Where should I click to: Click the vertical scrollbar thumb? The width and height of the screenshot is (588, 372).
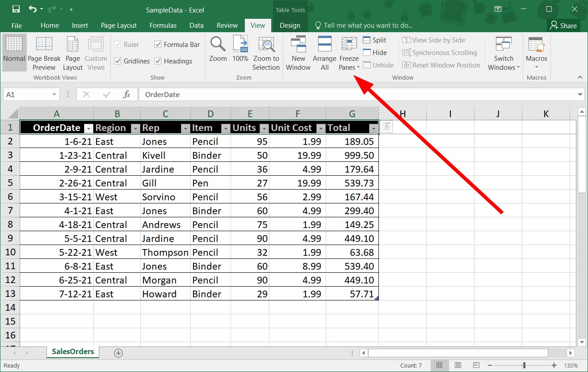point(582,155)
